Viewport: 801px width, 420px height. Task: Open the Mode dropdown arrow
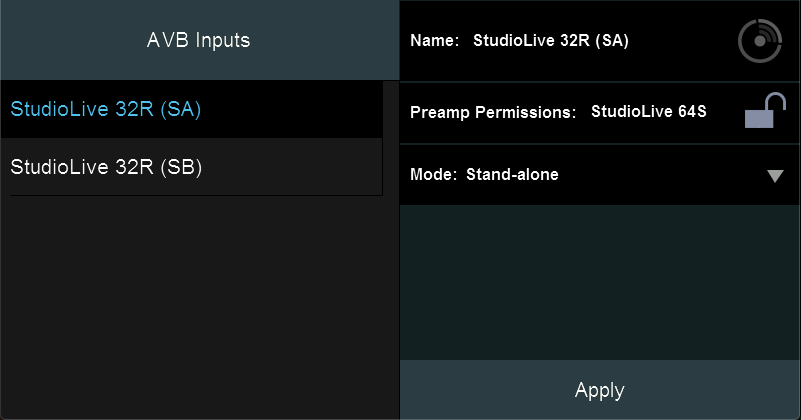pyautogui.click(x=775, y=176)
